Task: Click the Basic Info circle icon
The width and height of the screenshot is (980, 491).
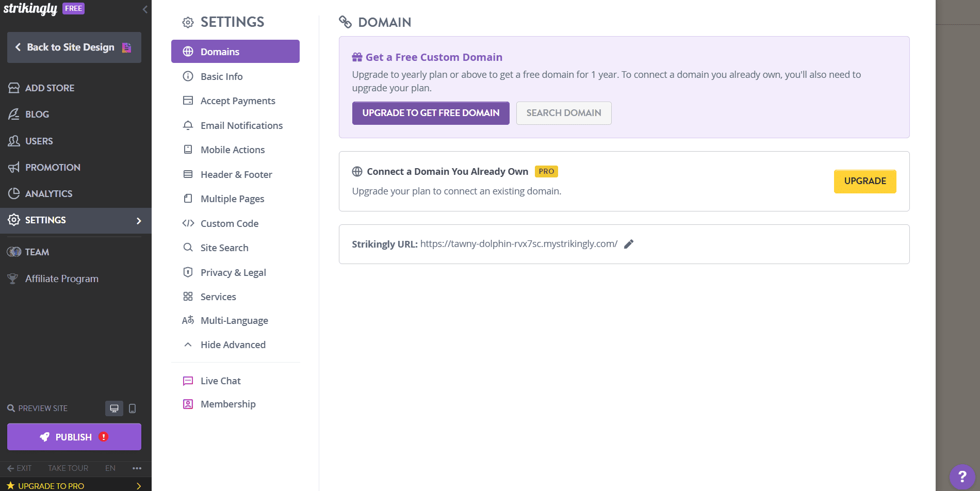Action: tap(188, 76)
